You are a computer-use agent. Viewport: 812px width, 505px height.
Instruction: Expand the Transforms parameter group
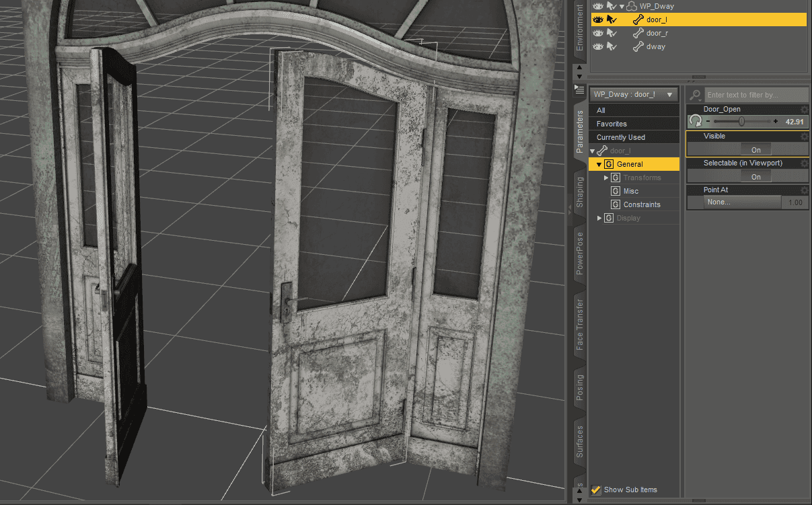click(x=605, y=177)
